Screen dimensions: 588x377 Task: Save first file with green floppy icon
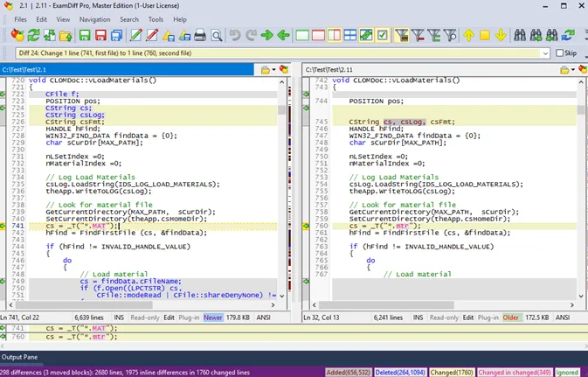click(x=85, y=35)
